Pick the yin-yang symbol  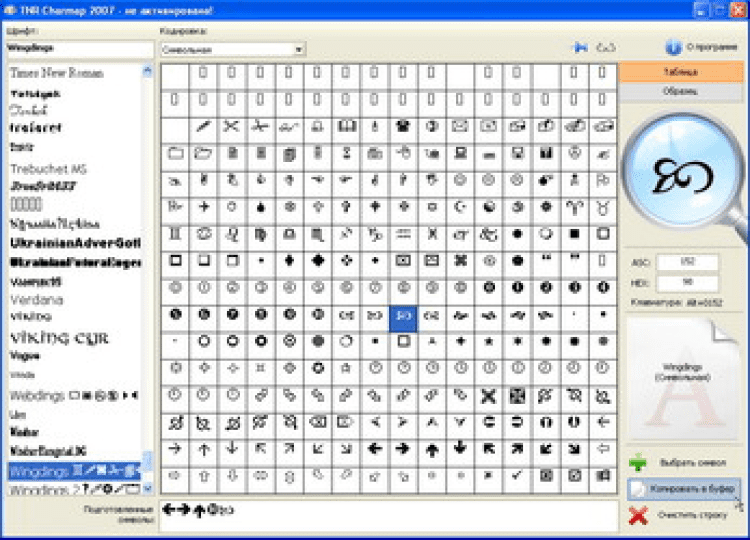tap(489, 207)
